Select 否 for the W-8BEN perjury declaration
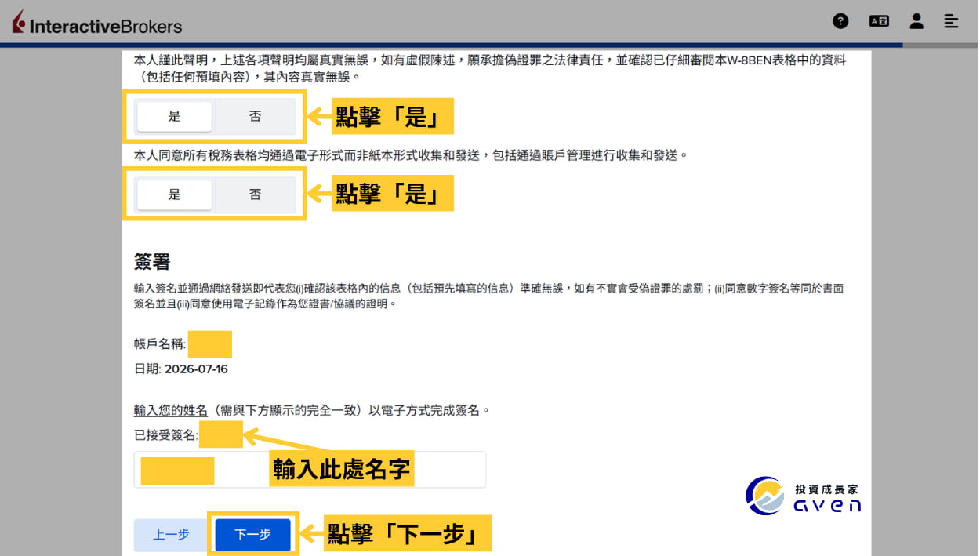Screen dimensions: 980x556 point(255,116)
